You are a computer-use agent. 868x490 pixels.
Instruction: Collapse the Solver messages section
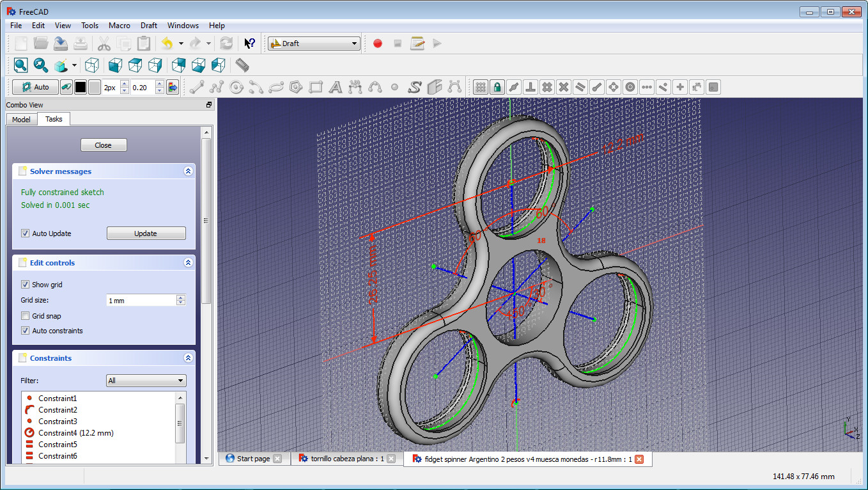pyautogui.click(x=188, y=171)
